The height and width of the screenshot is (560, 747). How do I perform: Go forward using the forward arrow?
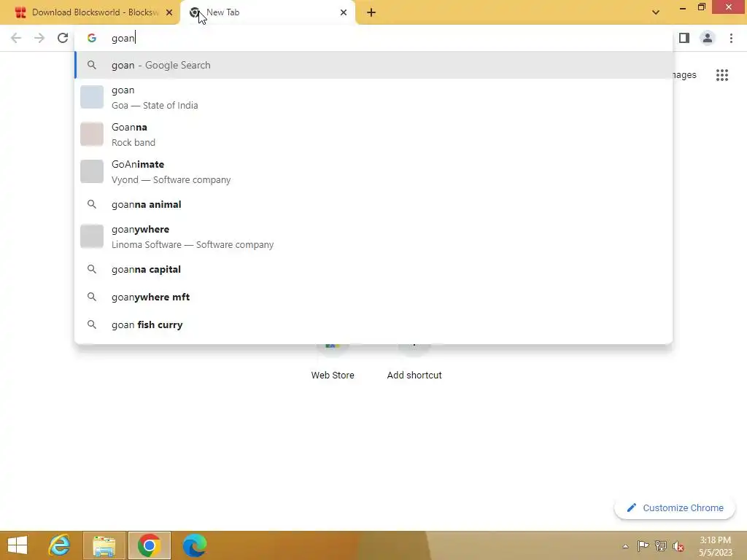39,38
